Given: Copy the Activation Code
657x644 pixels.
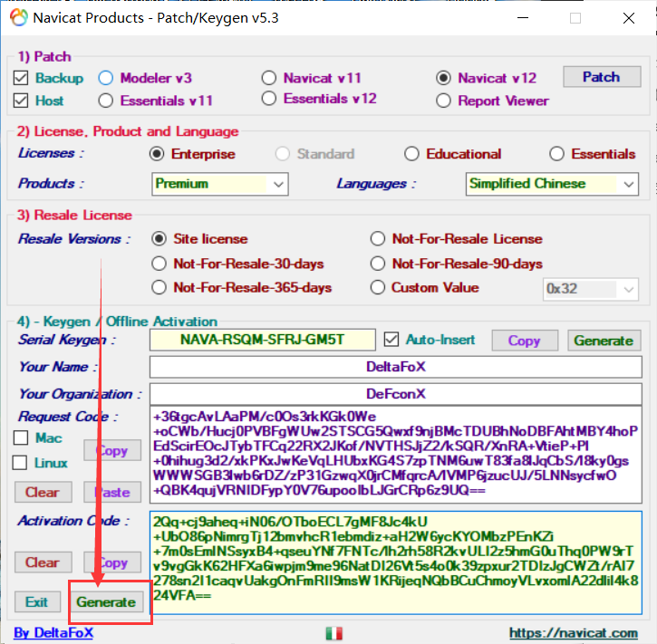Looking at the screenshot, I should point(112,562).
